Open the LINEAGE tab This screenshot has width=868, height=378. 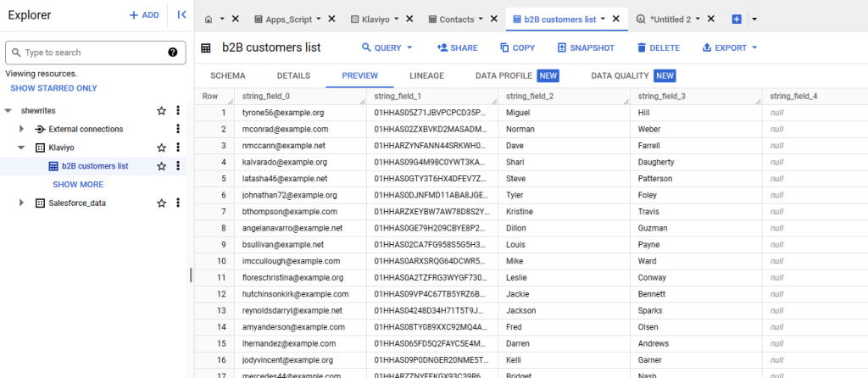coord(426,75)
